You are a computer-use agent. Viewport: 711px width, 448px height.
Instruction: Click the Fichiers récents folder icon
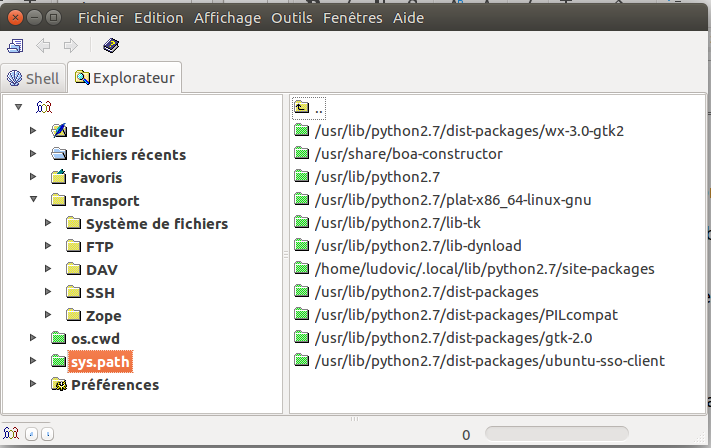[59, 154]
